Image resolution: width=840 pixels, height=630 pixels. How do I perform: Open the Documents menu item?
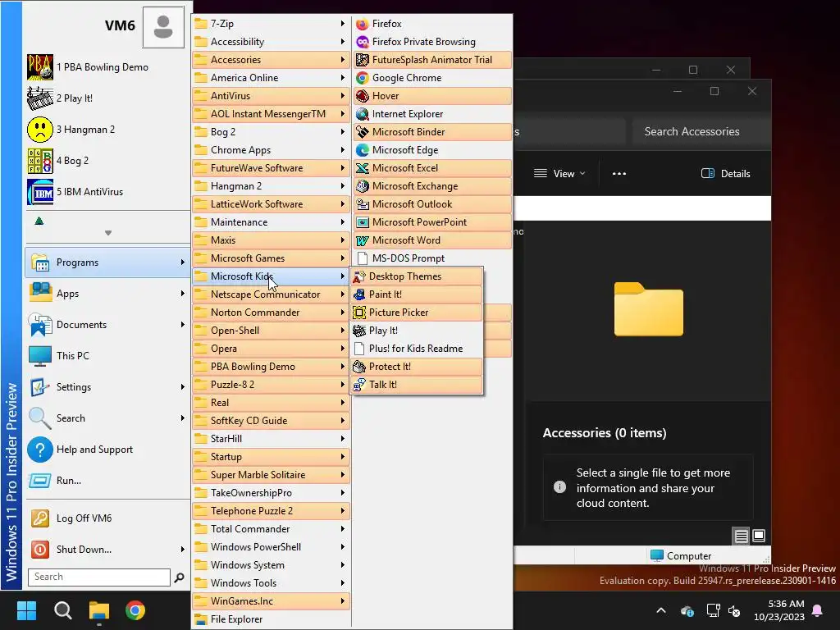point(107,325)
